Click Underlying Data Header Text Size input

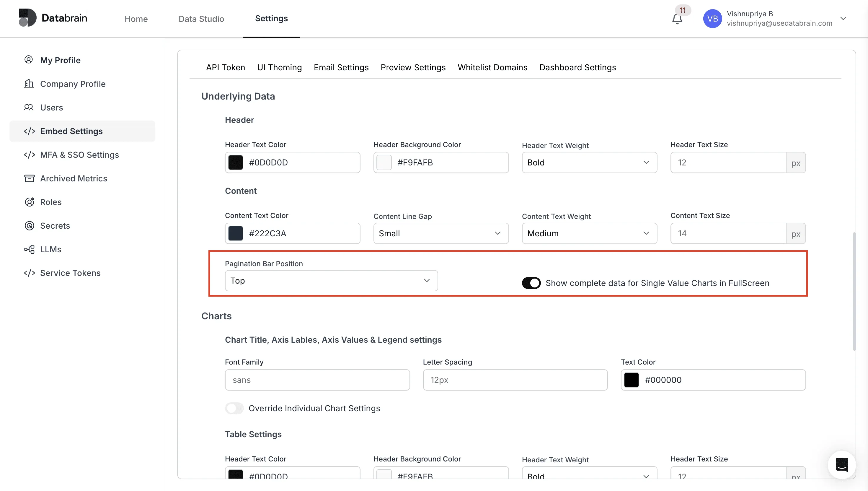(728, 162)
